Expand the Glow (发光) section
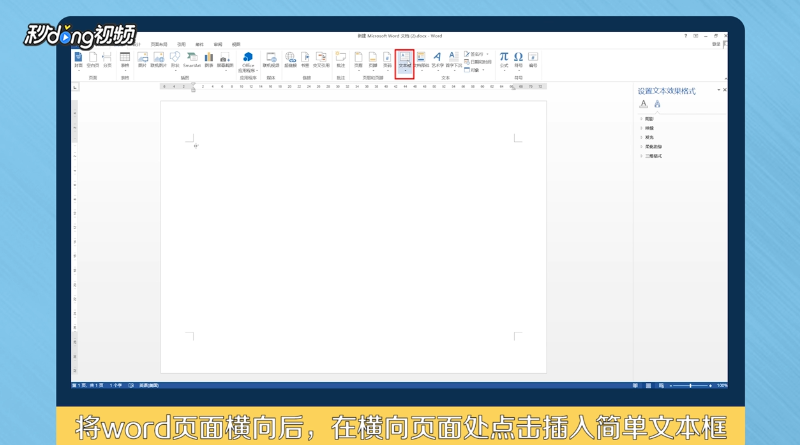This screenshot has height=445, width=800. pyautogui.click(x=647, y=137)
